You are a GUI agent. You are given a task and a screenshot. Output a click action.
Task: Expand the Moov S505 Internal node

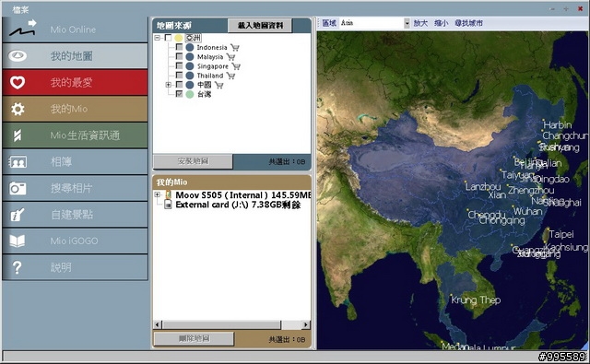pos(158,194)
